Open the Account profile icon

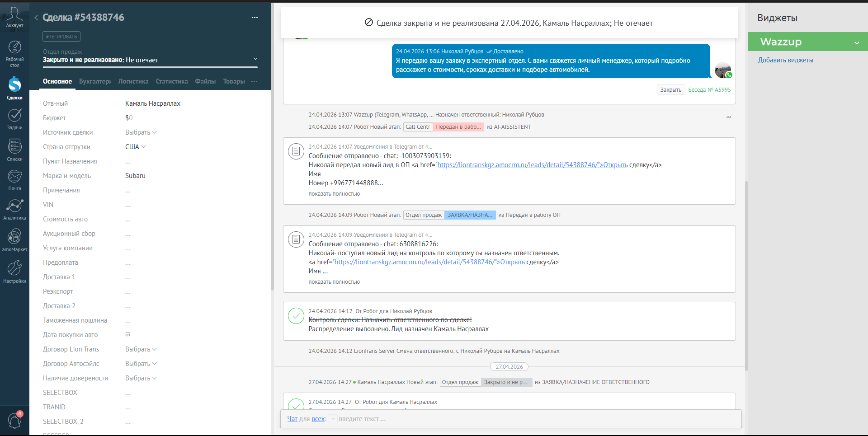[14, 17]
